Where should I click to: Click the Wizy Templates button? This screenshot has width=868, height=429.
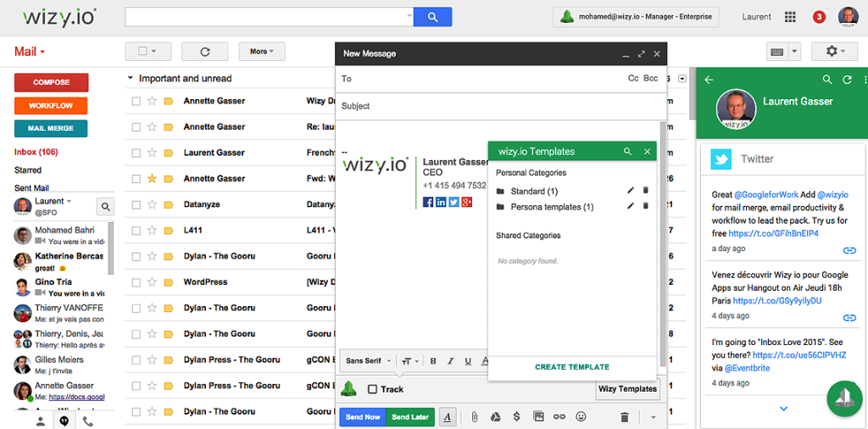628,388
